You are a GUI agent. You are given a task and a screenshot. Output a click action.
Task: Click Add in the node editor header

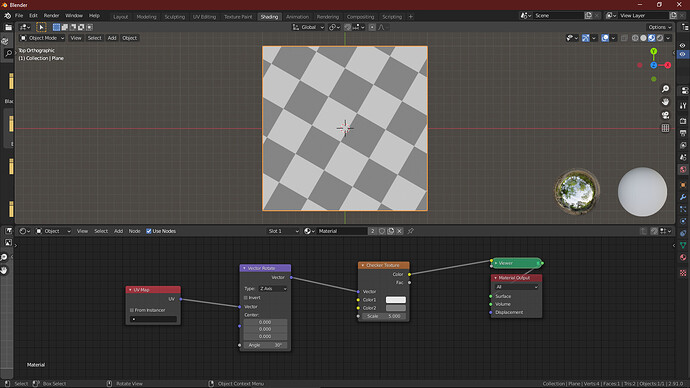click(x=118, y=231)
